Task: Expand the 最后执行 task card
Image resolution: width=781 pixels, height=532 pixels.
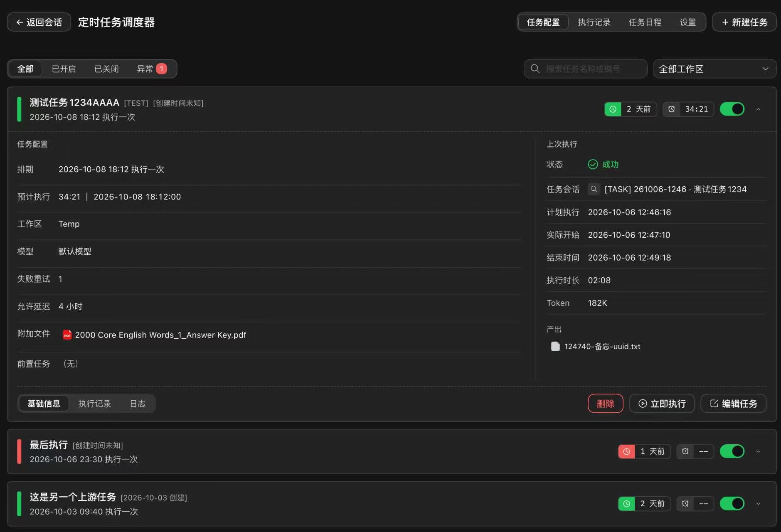Action: coord(758,451)
